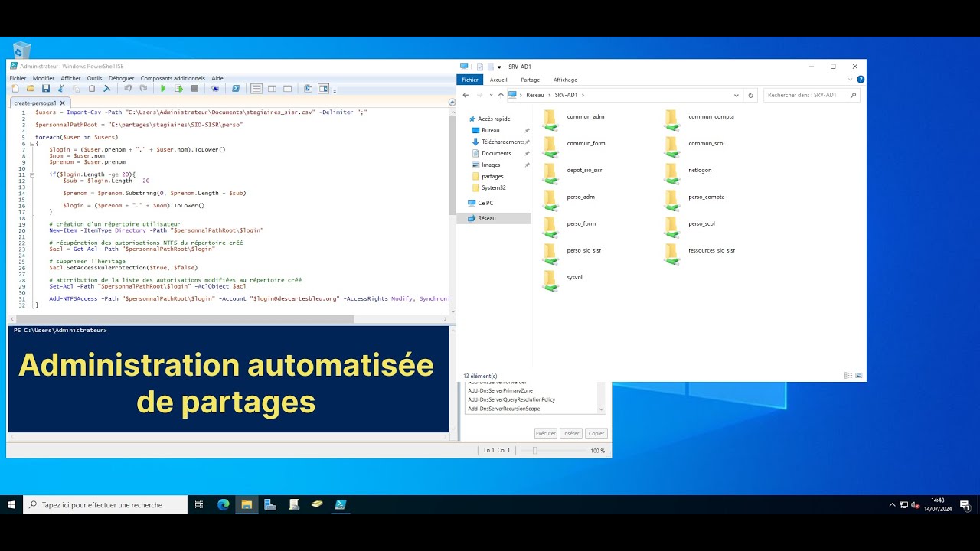Select Documents in Accès rapide
This screenshot has height=551, width=980.
pos(496,153)
